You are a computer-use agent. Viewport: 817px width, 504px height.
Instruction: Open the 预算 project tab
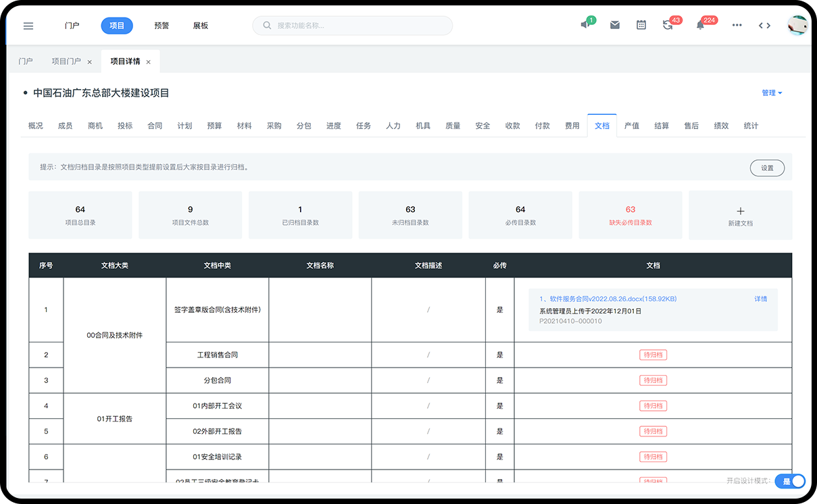(x=214, y=126)
